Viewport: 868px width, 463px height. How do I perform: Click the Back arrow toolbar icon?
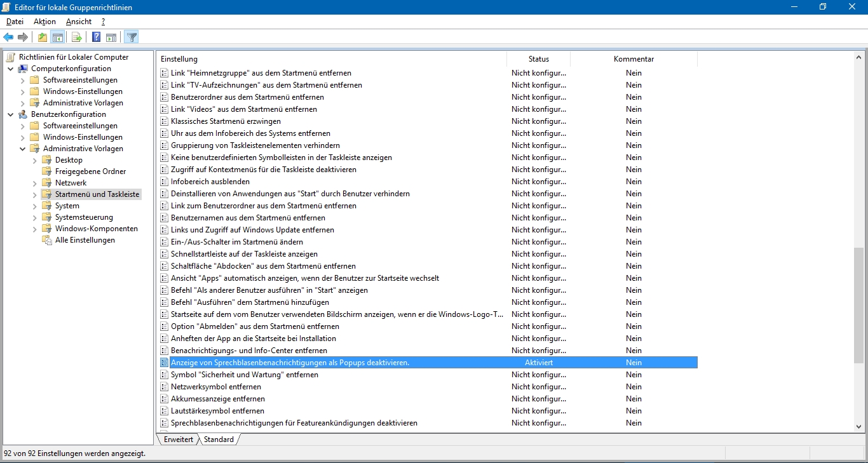8,37
